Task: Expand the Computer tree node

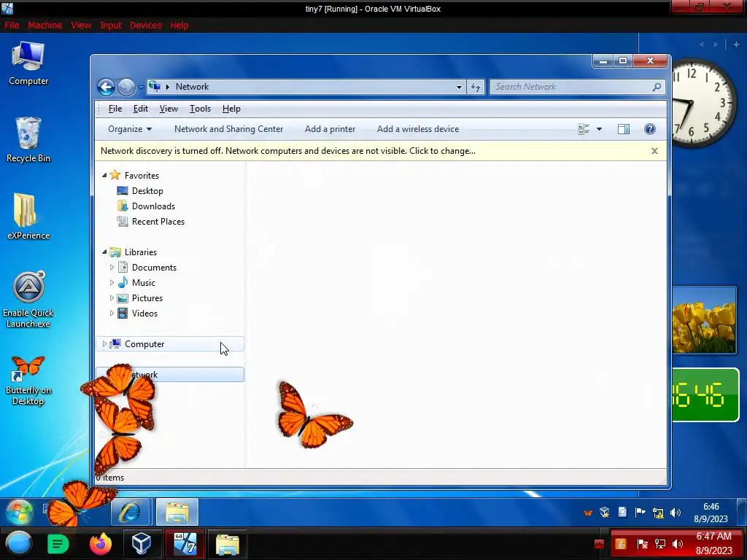Action: pyautogui.click(x=104, y=344)
